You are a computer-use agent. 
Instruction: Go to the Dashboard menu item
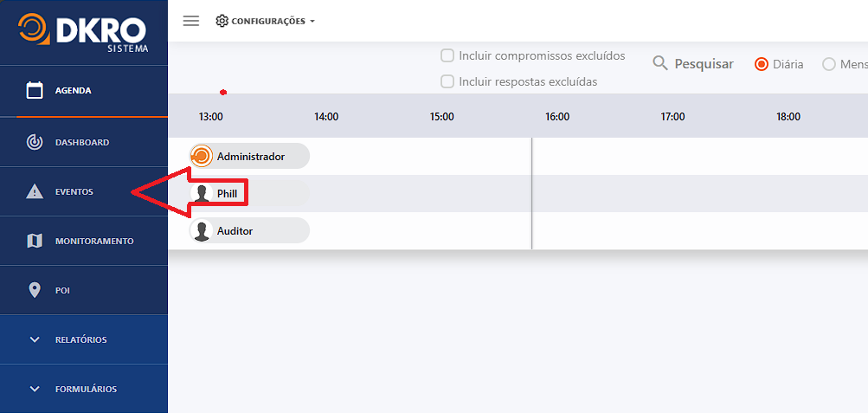82,143
